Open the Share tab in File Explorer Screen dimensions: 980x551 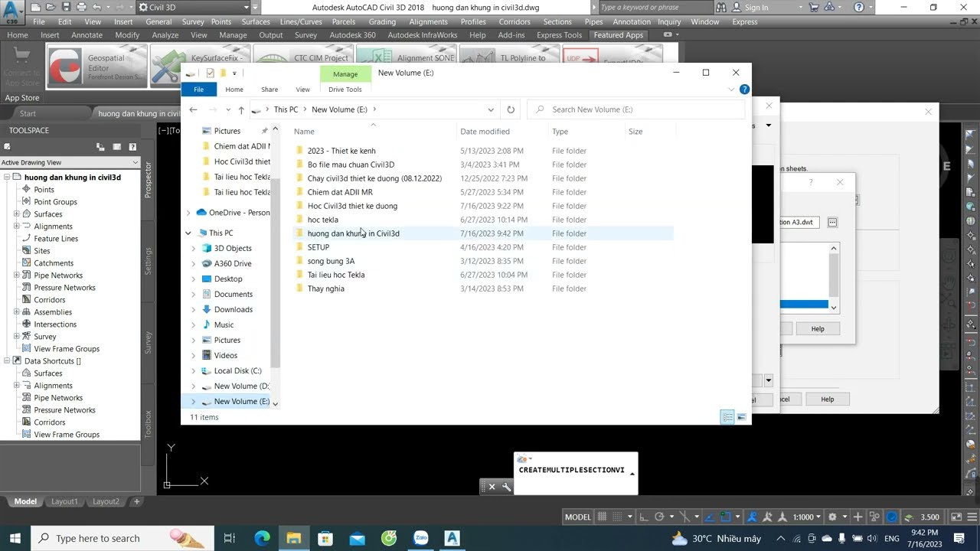click(x=269, y=90)
